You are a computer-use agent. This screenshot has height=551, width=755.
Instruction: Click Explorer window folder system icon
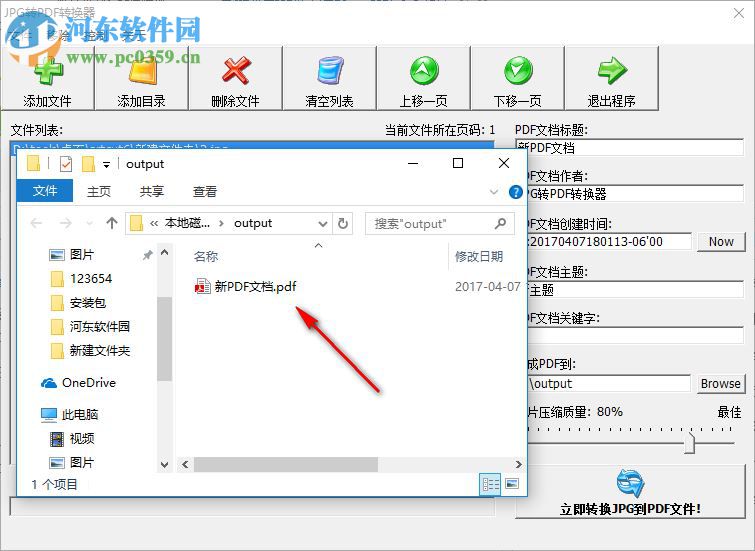click(33, 164)
